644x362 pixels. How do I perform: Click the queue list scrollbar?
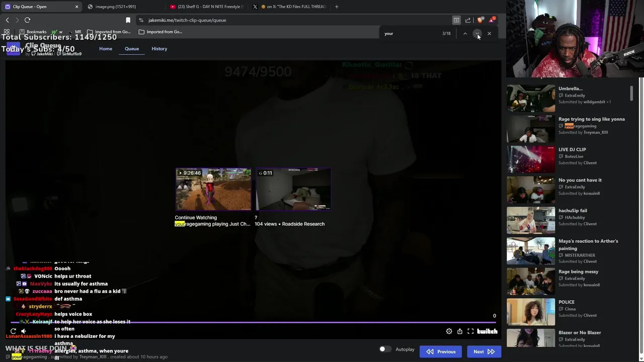pos(631,93)
